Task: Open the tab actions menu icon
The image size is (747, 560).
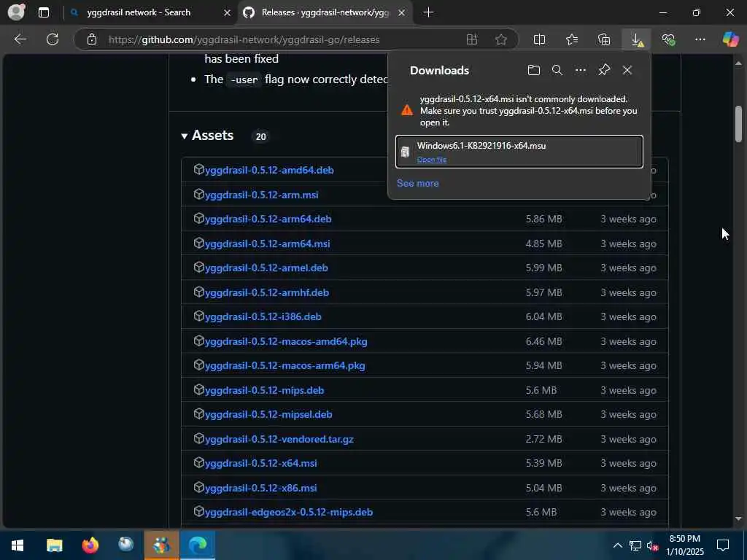Action: pyautogui.click(x=44, y=12)
